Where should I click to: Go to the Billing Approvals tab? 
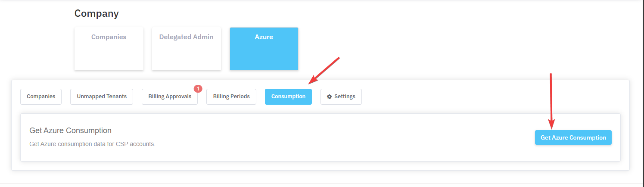coord(170,97)
